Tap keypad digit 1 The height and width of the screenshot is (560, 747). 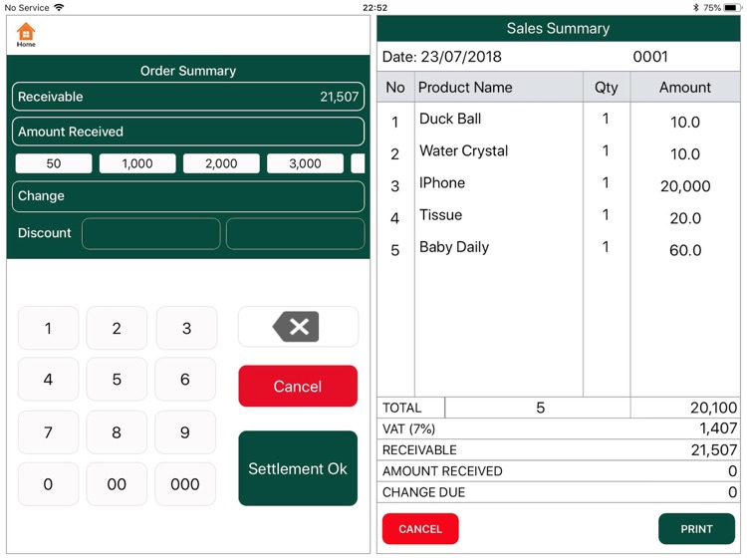click(x=48, y=328)
